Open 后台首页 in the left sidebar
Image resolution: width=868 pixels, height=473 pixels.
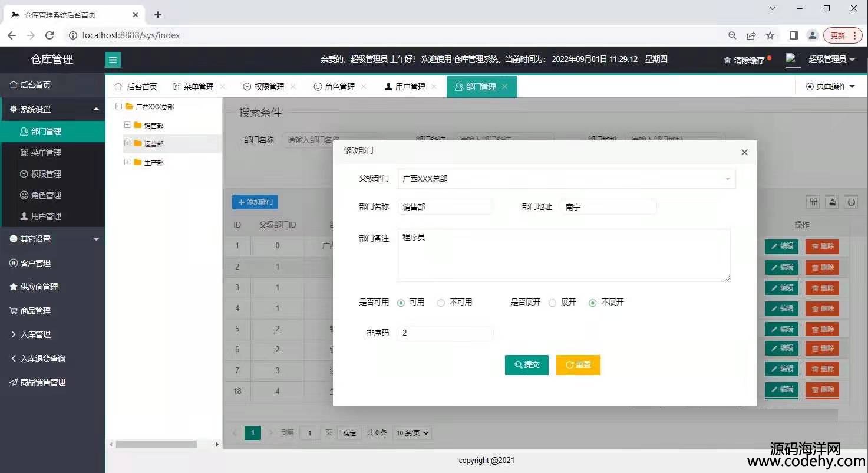point(52,85)
